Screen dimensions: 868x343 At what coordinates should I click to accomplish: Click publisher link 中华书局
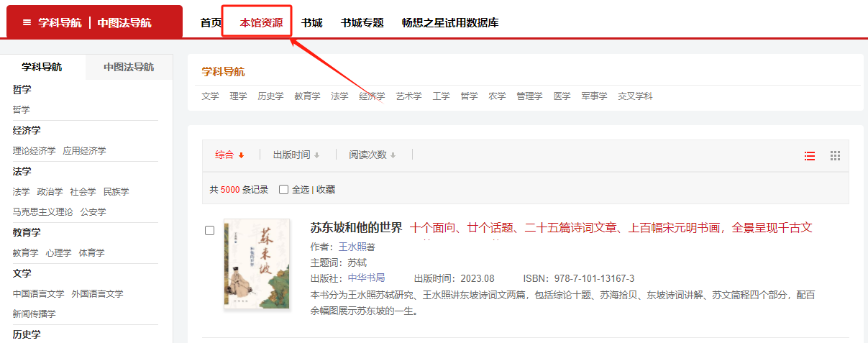point(366,278)
